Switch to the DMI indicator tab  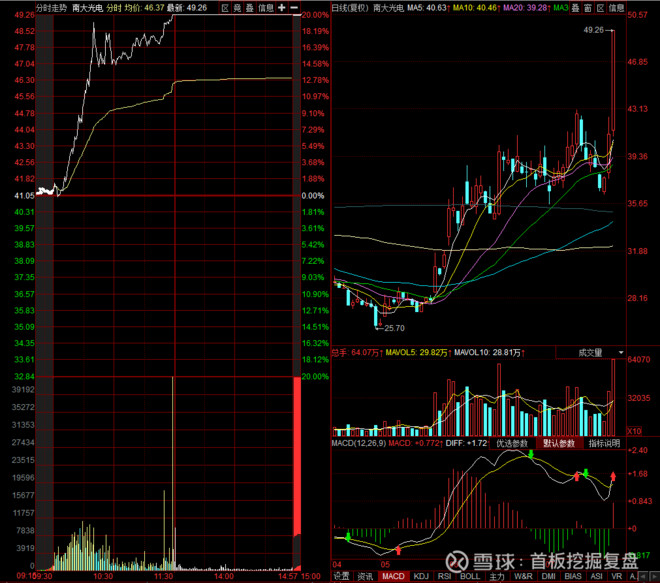548,576
